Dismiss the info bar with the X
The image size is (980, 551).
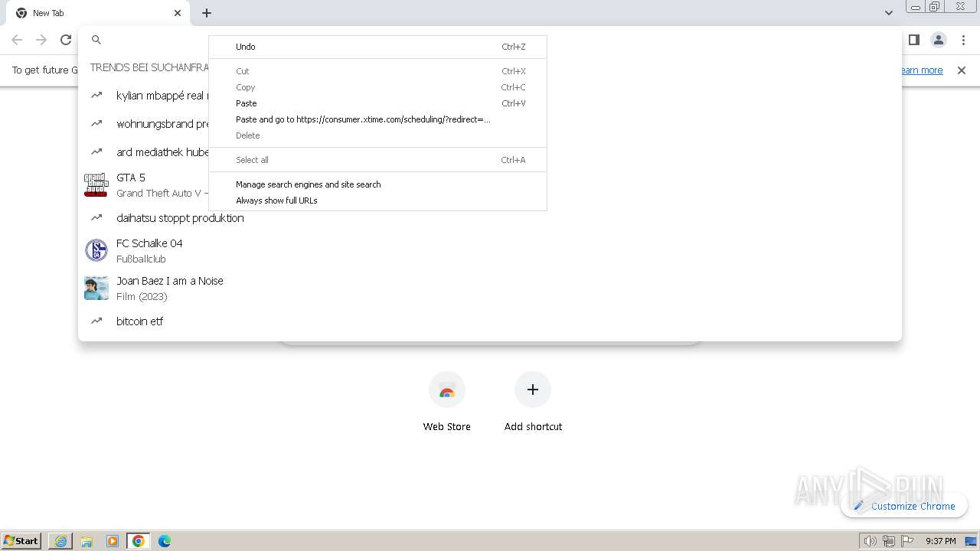[x=962, y=70]
